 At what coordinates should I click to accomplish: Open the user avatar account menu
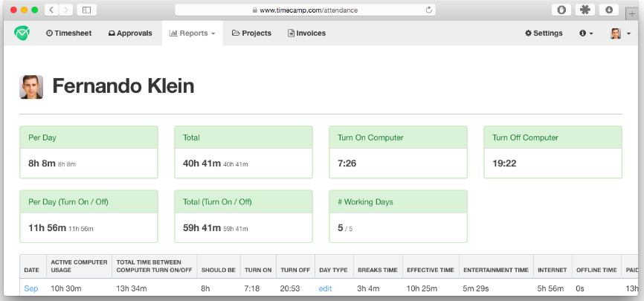619,33
